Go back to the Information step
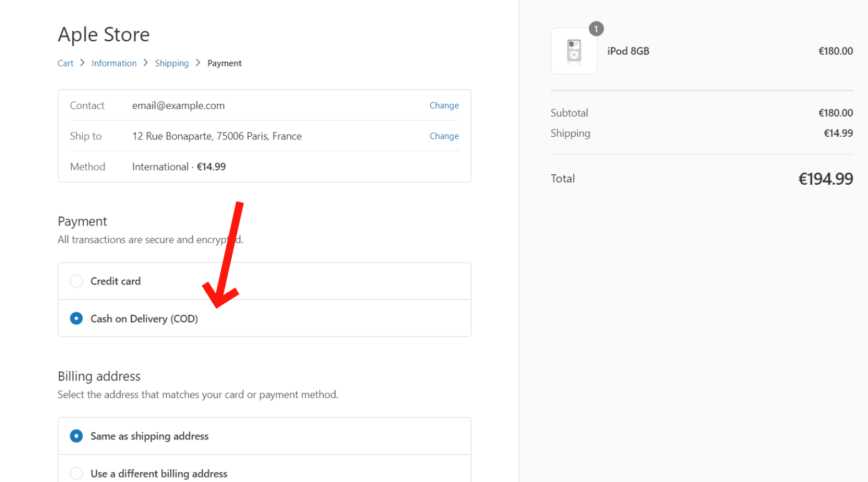Viewport: 868px width, 482px height. (114, 63)
